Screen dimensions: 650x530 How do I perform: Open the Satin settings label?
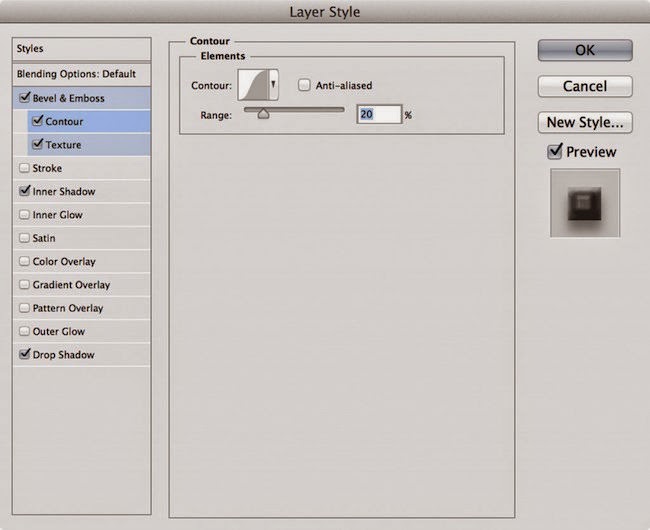pos(44,238)
